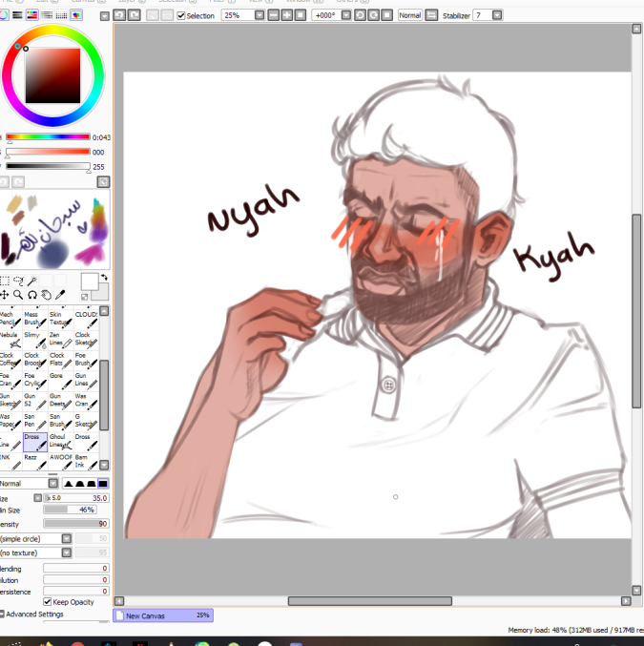Set the brush Density slider
The image size is (644, 646).
76,524
